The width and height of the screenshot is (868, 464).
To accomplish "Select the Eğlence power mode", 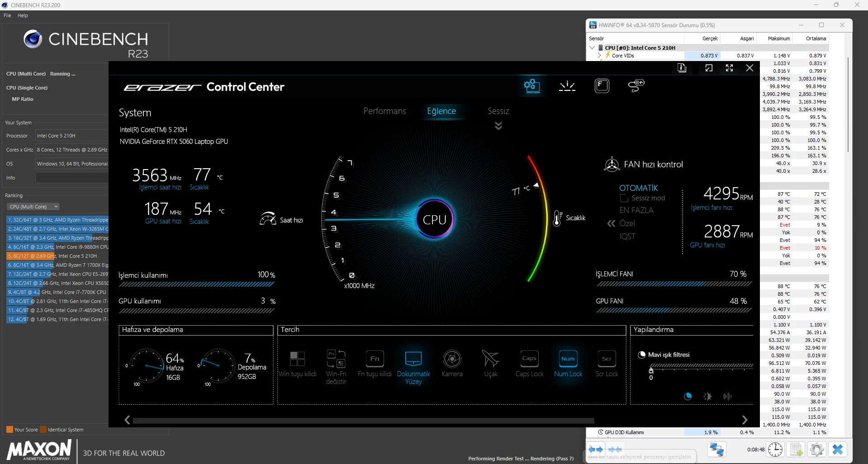I will (x=441, y=111).
